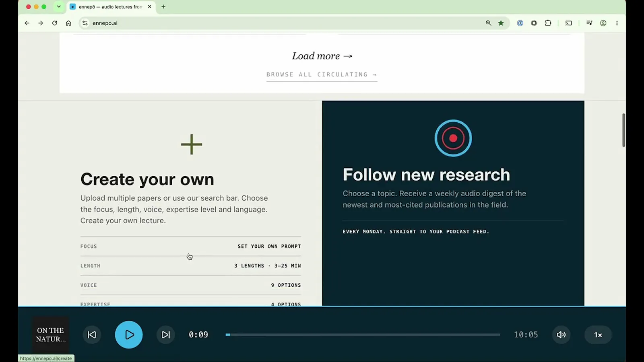Click the red record Follow icon

click(453, 138)
